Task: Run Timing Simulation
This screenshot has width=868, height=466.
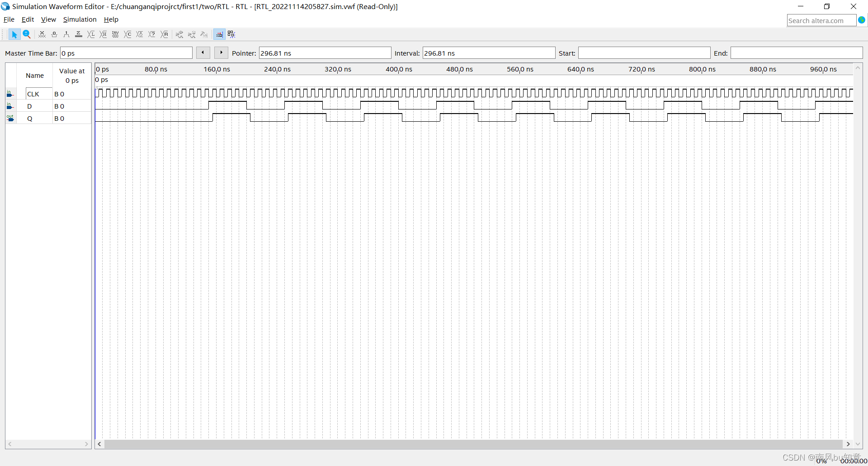Action: (x=192, y=34)
